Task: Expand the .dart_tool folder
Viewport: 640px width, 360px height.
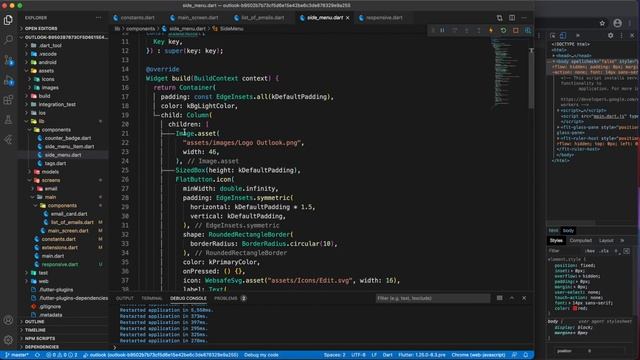Action: [51, 45]
